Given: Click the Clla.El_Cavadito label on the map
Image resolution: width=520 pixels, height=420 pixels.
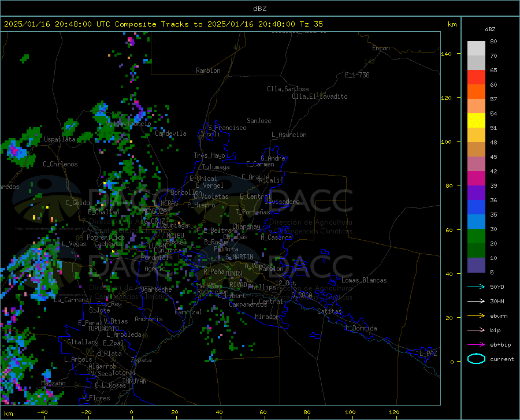Looking at the screenshot, I should click(320, 96).
